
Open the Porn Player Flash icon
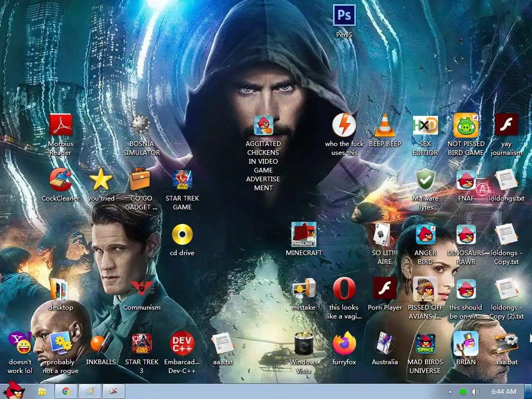click(385, 288)
